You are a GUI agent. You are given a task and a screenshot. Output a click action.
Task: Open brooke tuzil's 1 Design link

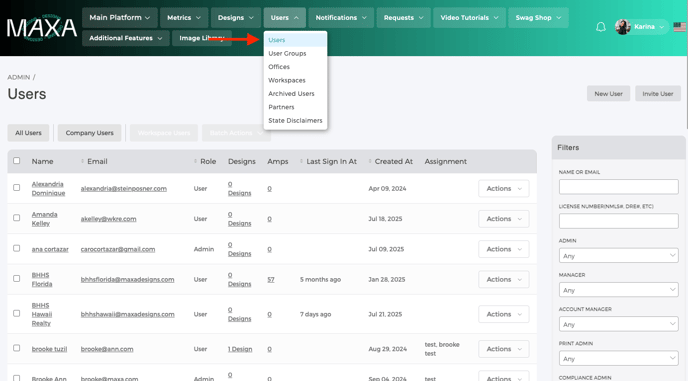[240, 349]
